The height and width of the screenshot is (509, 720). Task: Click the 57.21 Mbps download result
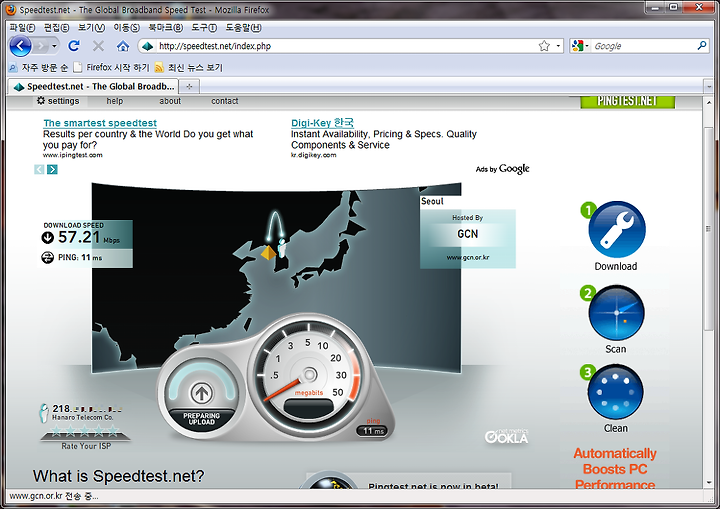pyautogui.click(x=88, y=238)
